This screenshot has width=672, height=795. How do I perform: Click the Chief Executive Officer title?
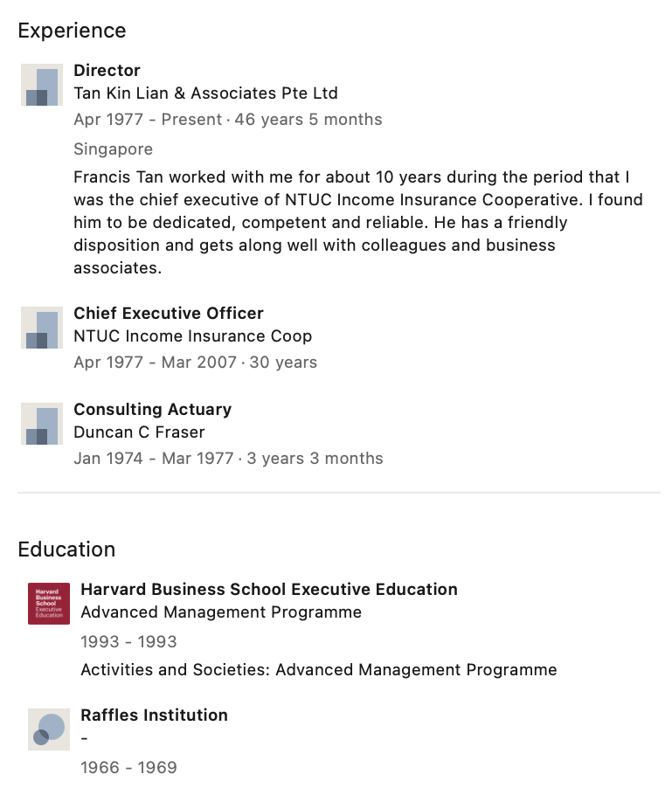click(x=169, y=314)
